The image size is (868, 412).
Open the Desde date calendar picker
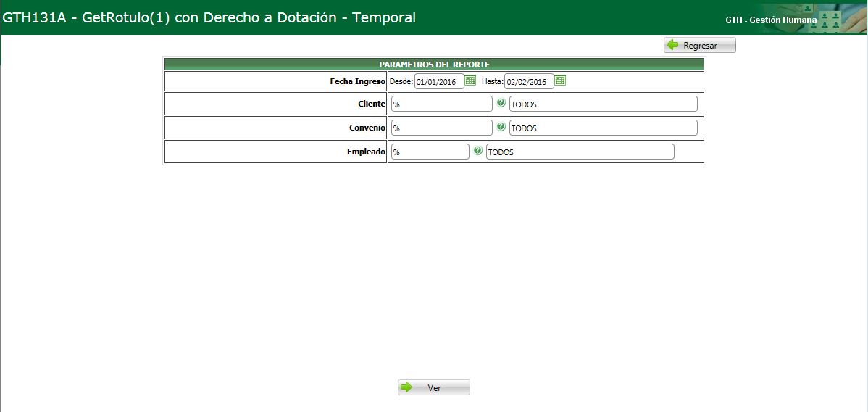[470, 81]
